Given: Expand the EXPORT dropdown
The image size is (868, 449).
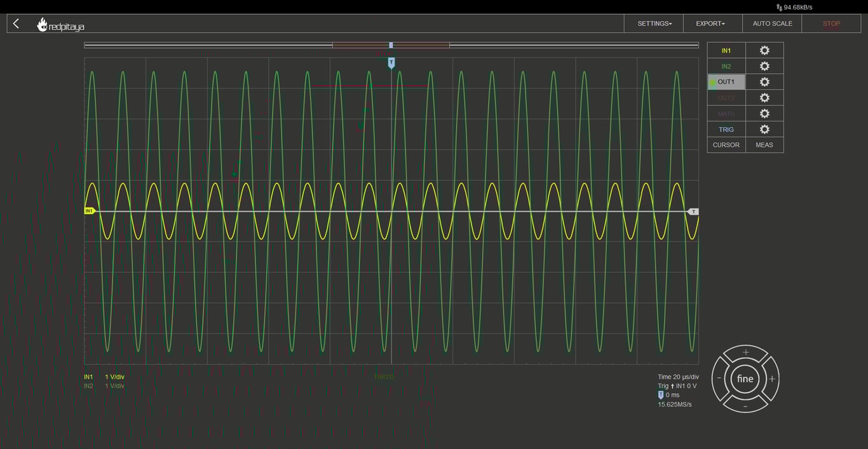Looking at the screenshot, I should [713, 23].
